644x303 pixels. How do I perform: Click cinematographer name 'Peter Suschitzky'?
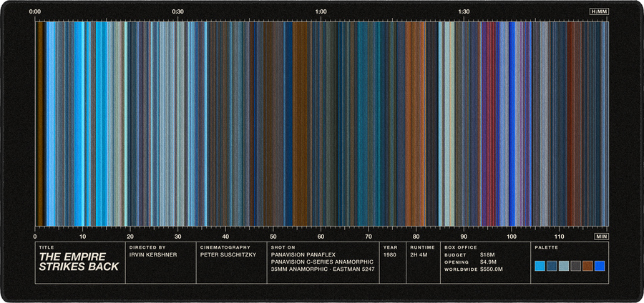(x=228, y=254)
